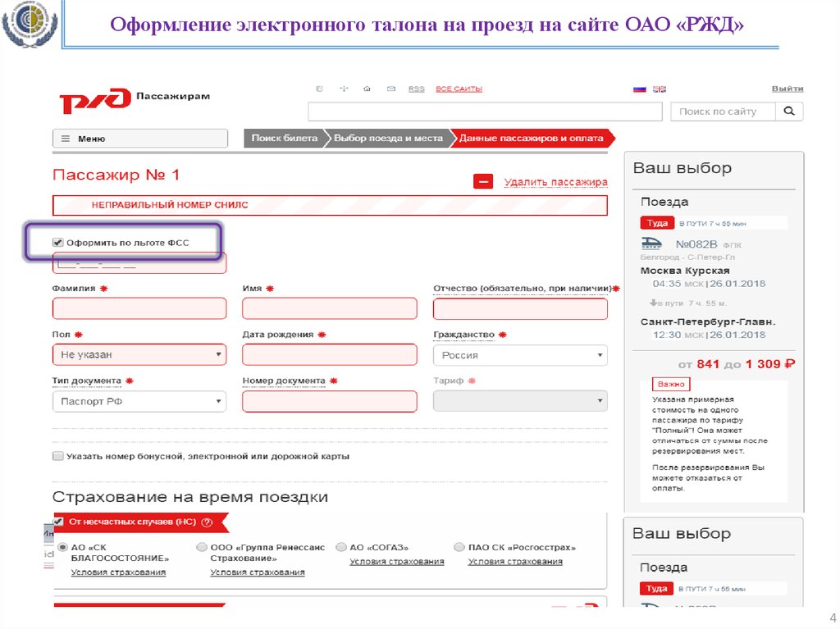Click arrival time '12:30 МСК | 26.01.2018'
Viewport: 840px width, 629px height.
point(709,335)
